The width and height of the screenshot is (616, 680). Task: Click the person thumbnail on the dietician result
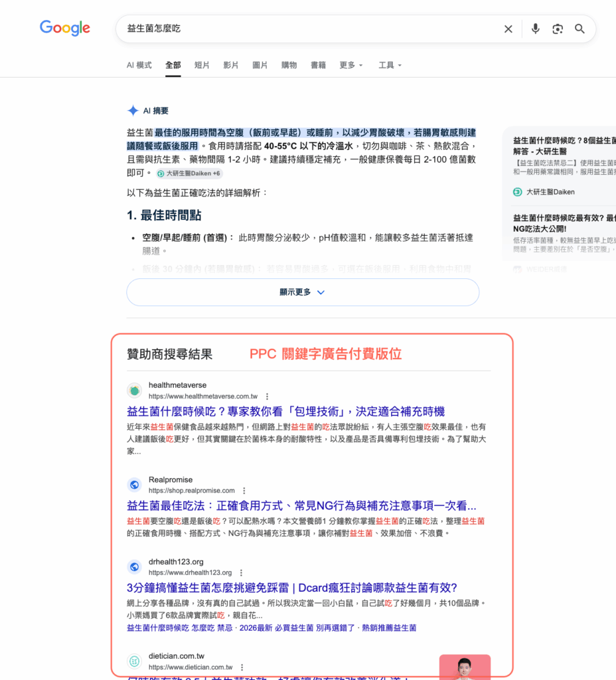click(x=465, y=667)
